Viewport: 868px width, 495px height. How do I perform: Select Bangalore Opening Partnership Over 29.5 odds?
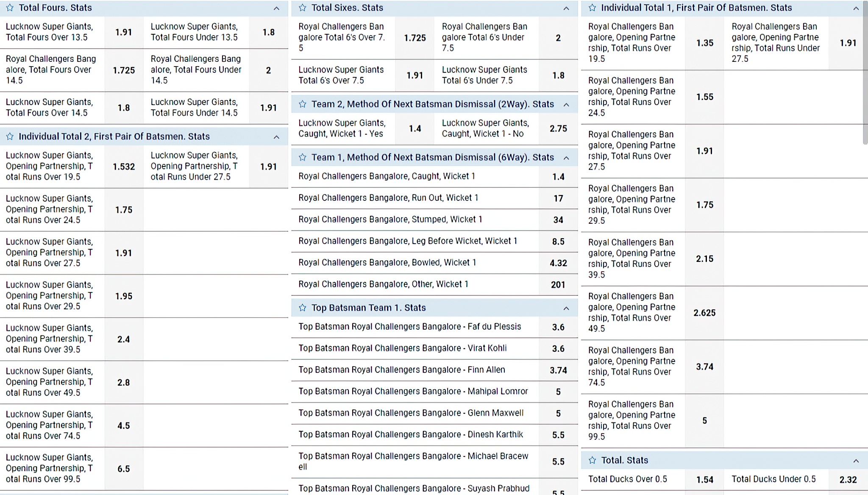click(x=704, y=205)
